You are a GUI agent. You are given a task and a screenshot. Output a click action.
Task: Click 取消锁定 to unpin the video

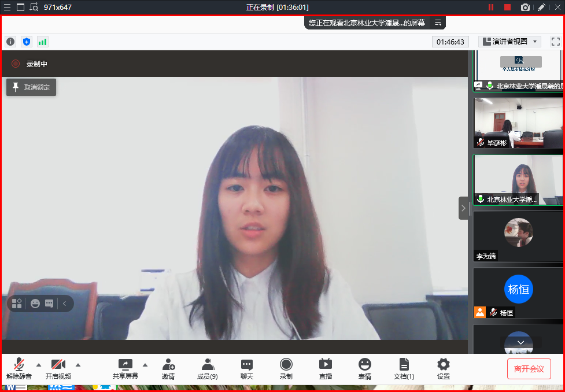click(x=31, y=87)
